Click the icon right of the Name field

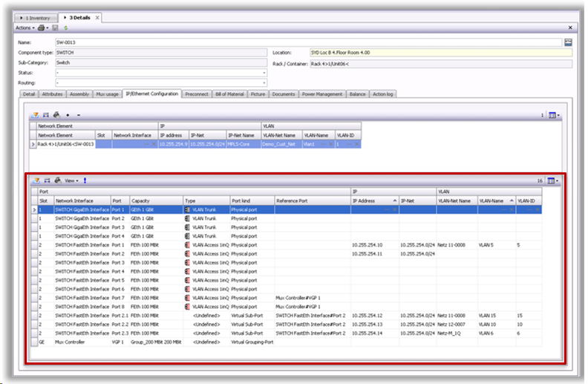click(568, 42)
